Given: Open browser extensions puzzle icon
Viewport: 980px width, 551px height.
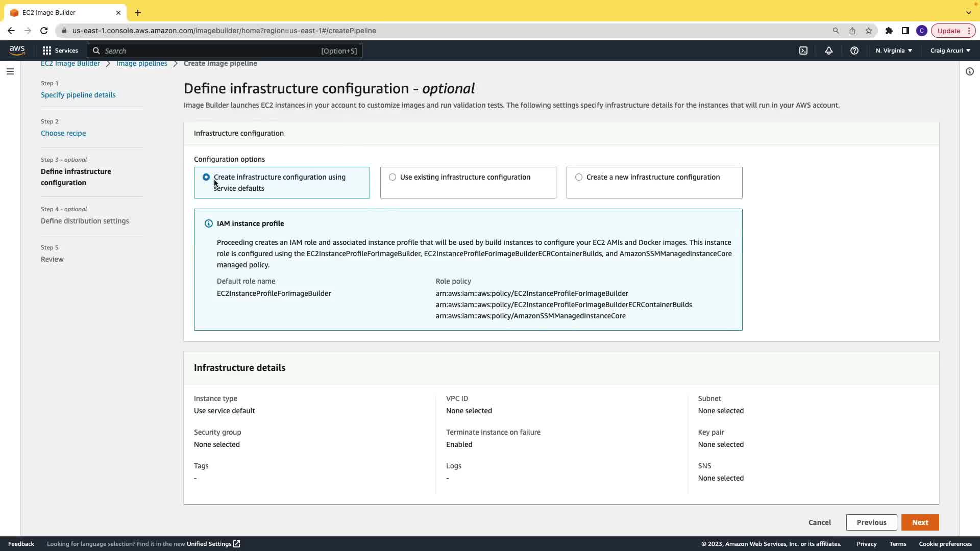Looking at the screenshot, I should tap(889, 31).
